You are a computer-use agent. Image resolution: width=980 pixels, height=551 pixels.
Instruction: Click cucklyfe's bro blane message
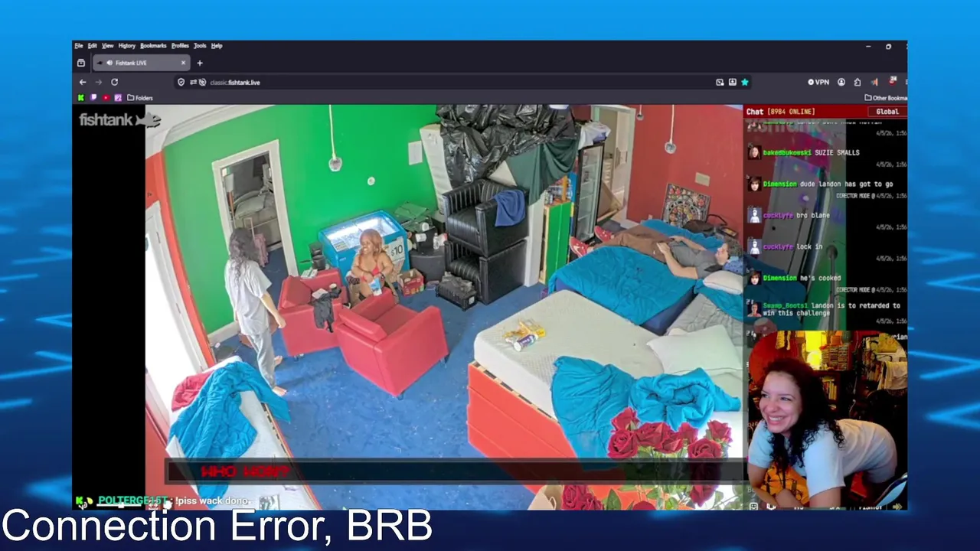pos(796,215)
